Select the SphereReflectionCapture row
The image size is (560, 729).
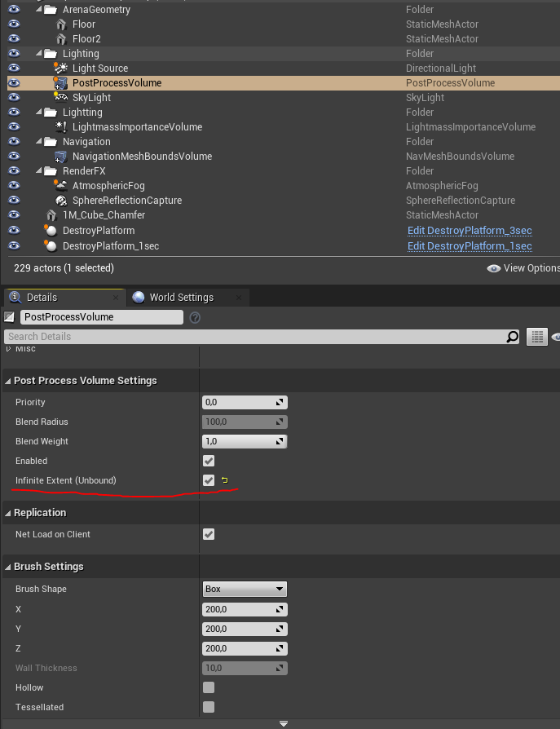[x=284, y=201]
